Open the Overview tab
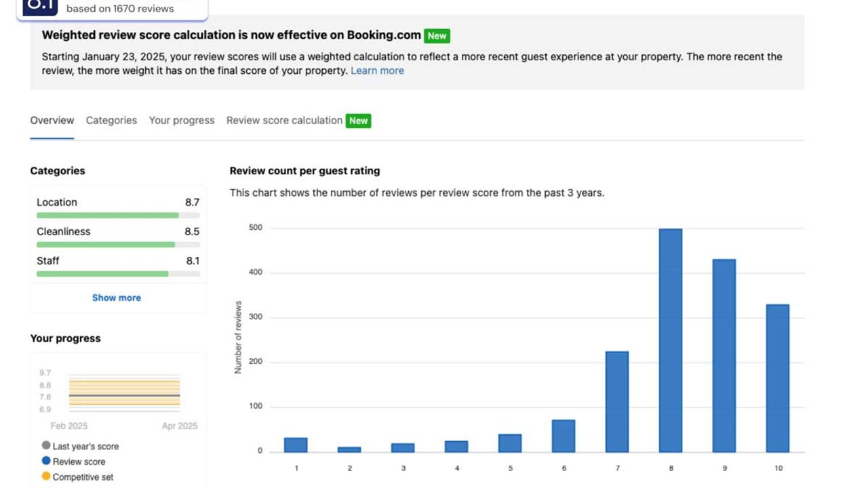868x488 pixels. (52, 121)
